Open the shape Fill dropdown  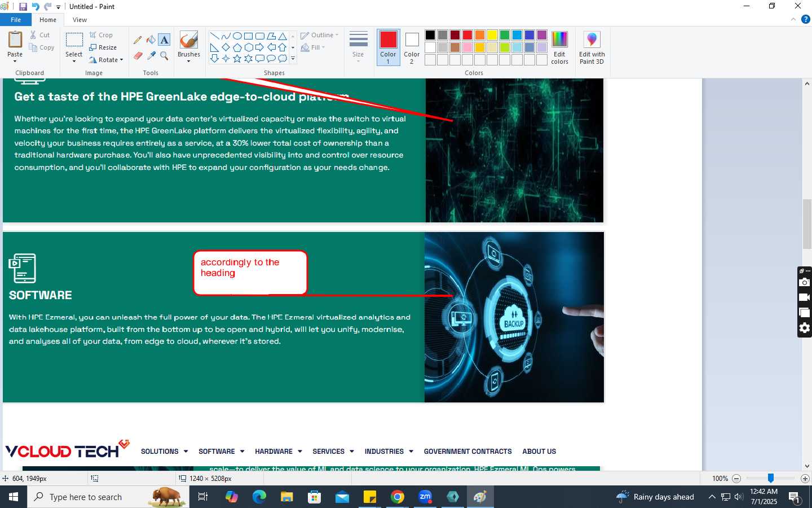click(x=313, y=47)
